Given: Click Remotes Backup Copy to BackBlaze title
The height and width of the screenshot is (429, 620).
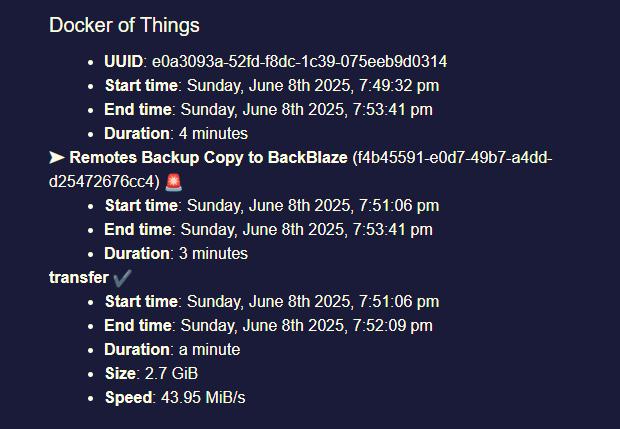Looking at the screenshot, I should pos(208,158).
